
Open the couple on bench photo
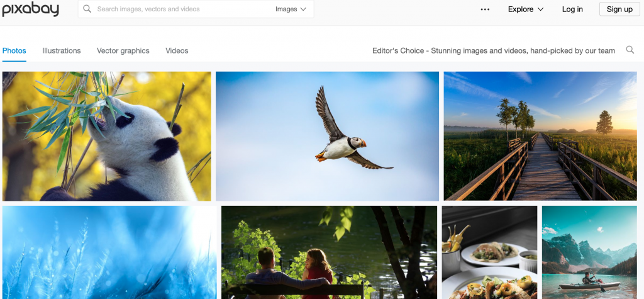[x=329, y=252]
